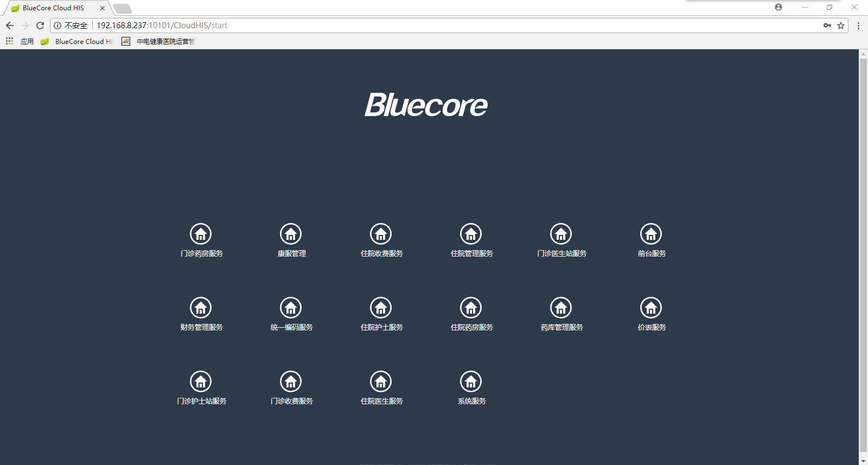This screenshot has width=868, height=465.
Task: Click the 门诊收费服务 text label
Action: [292, 401]
